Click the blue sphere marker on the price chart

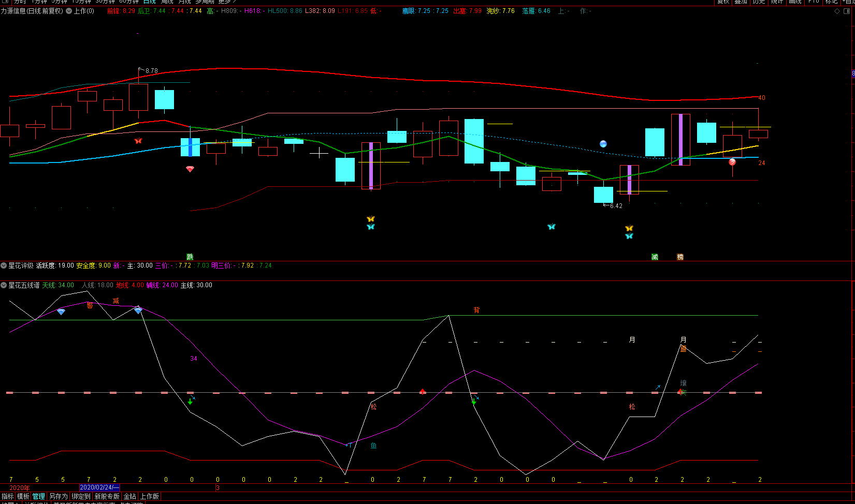603,144
